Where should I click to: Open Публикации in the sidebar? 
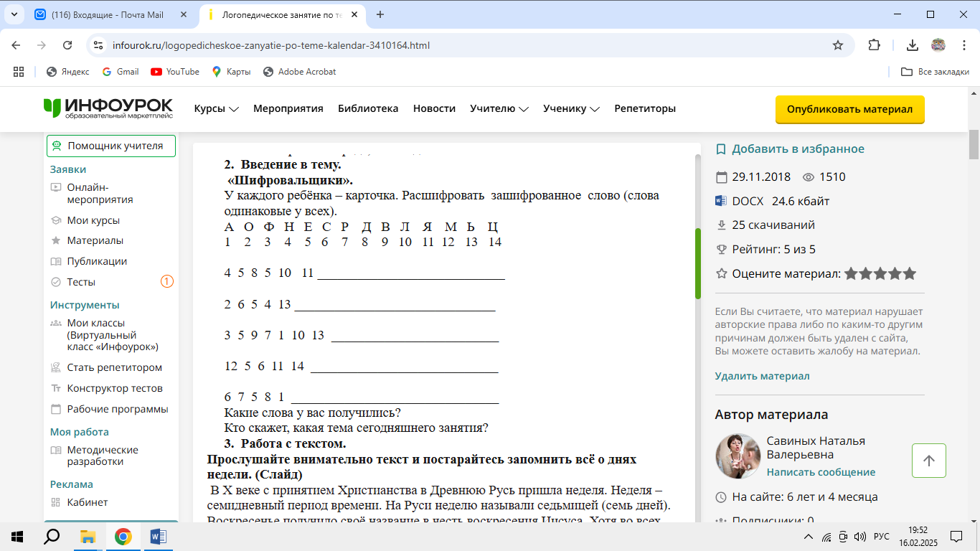click(x=97, y=262)
